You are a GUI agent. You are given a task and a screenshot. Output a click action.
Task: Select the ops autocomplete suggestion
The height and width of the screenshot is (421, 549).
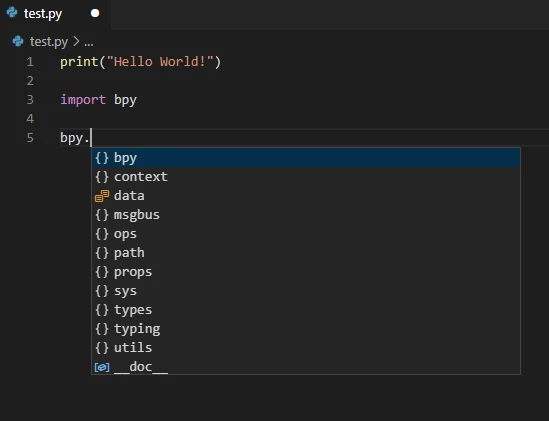(306, 234)
